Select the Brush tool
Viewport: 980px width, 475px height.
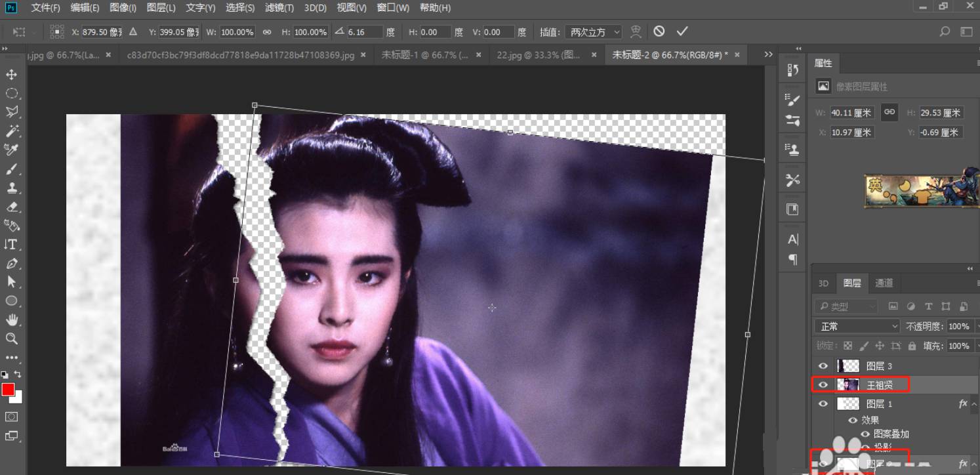[x=11, y=169]
